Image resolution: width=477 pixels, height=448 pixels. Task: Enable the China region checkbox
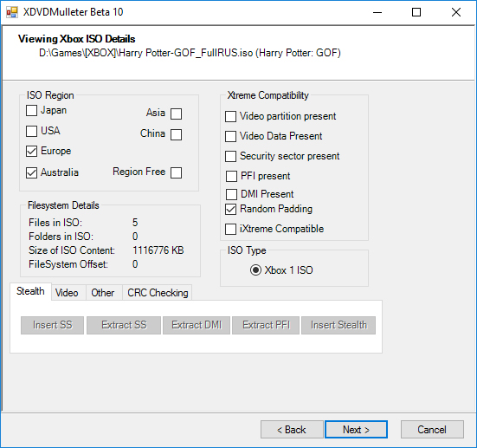coord(176,134)
